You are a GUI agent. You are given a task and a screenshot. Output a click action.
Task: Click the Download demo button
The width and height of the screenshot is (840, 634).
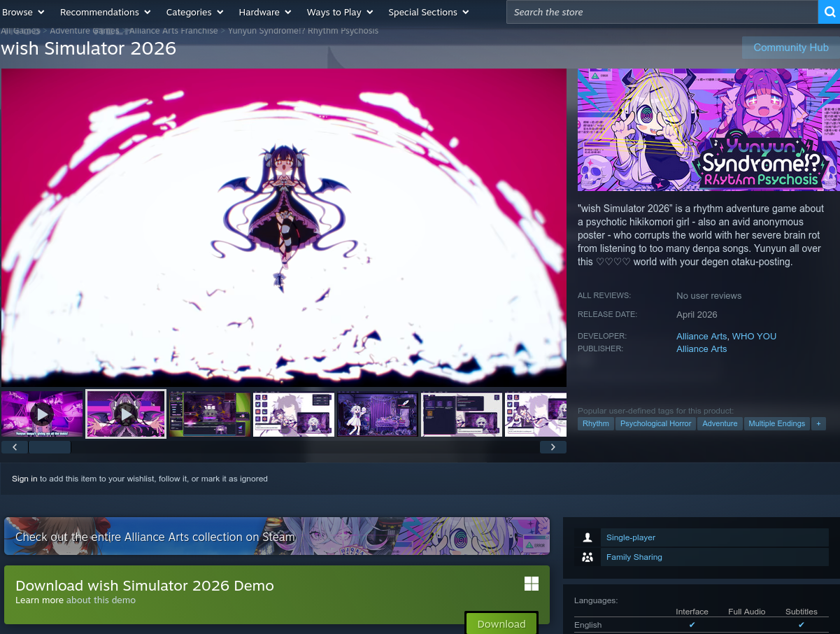point(501,624)
